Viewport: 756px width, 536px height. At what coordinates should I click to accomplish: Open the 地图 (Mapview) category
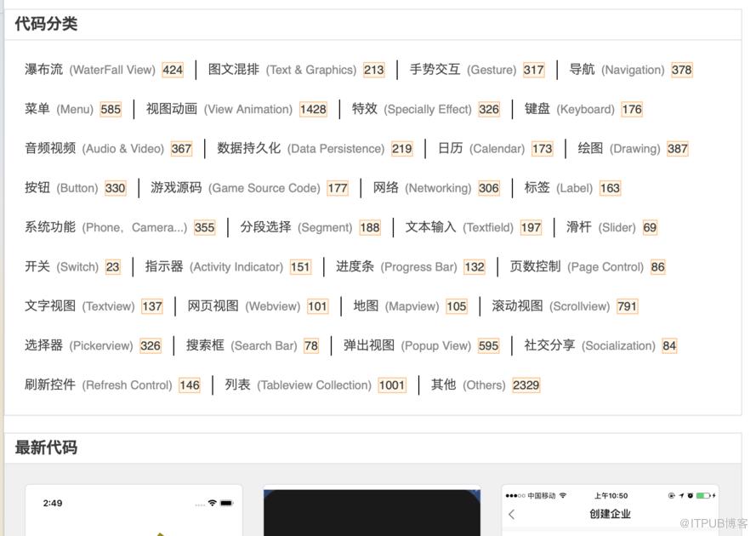click(396, 306)
